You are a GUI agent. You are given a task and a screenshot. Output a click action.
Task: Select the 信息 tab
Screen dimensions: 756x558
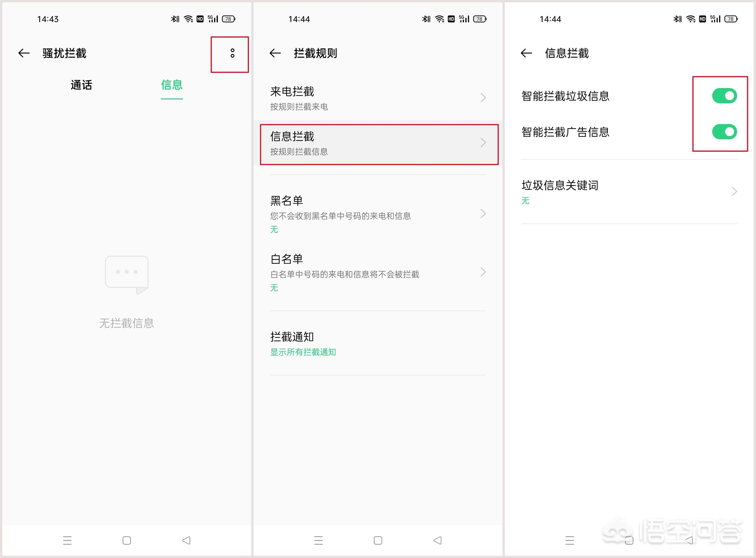pyautogui.click(x=172, y=85)
